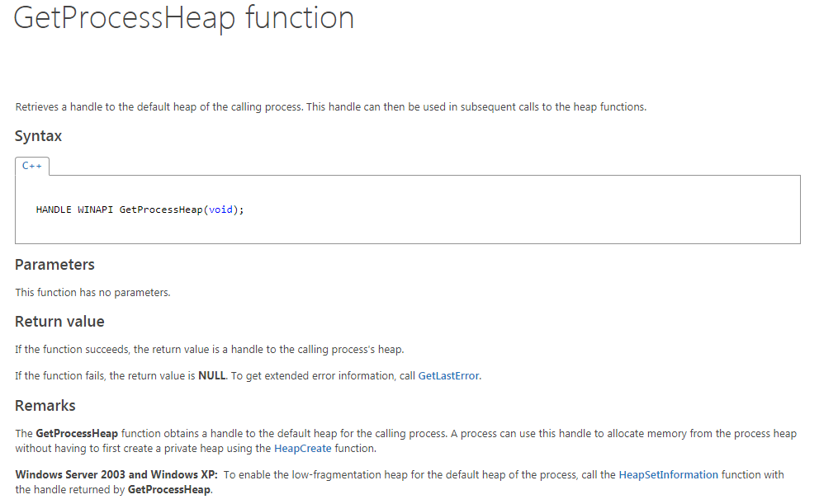Screen dimensions: 838x504
Task: Click the bold NULL return value text
Action: [x=212, y=376]
